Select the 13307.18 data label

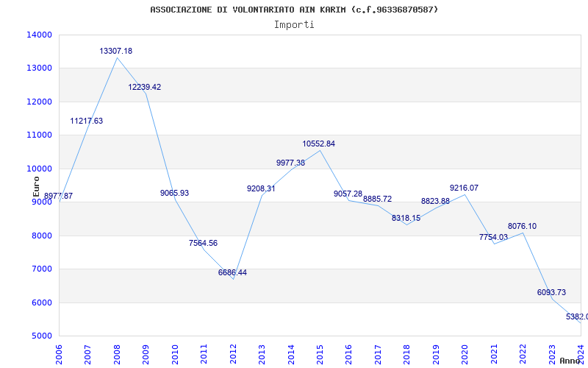pyautogui.click(x=116, y=51)
